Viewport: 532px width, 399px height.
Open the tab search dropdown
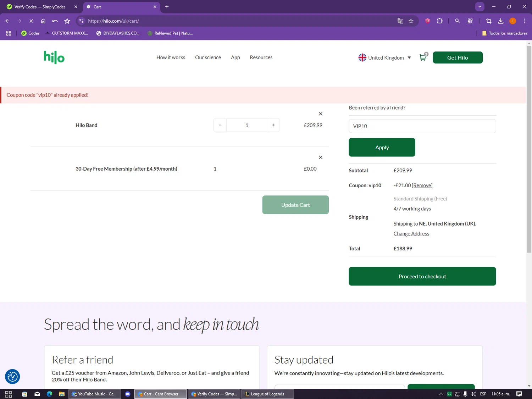(x=480, y=7)
